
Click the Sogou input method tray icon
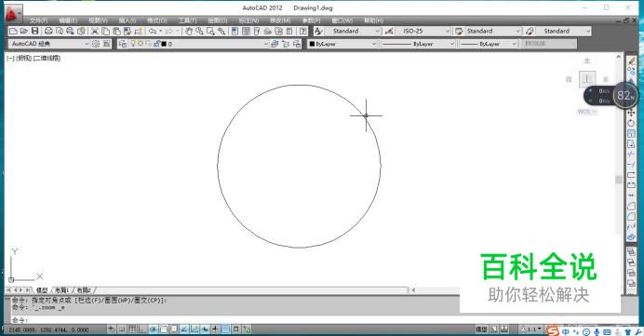(x=553, y=330)
